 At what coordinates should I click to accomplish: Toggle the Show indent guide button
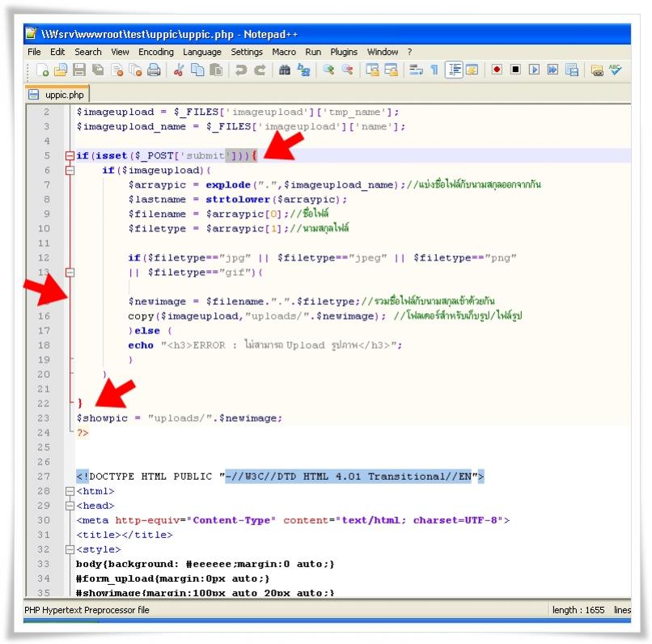pyautogui.click(x=454, y=70)
